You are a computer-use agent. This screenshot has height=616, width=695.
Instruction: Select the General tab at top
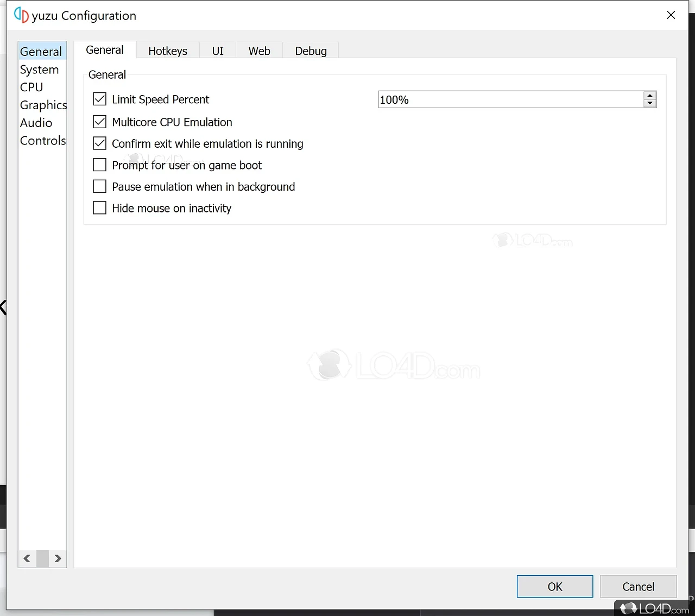tap(105, 50)
